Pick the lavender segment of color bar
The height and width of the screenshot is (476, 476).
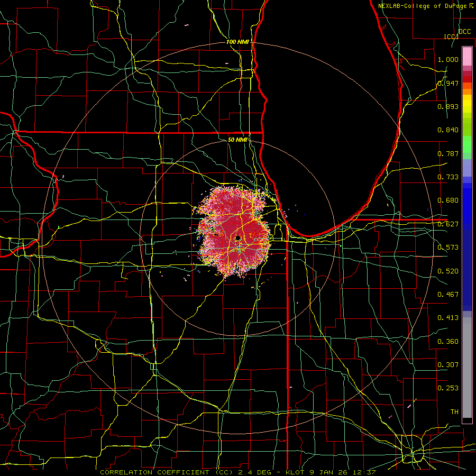[x=467, y=168]
